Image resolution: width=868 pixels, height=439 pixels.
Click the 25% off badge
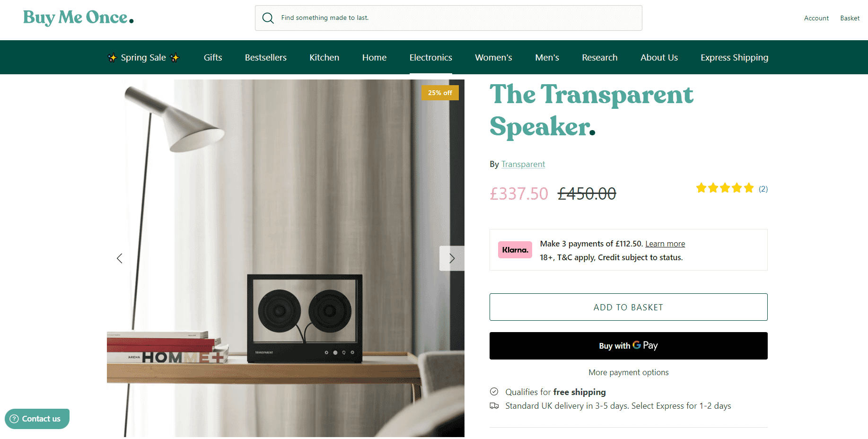440,93
